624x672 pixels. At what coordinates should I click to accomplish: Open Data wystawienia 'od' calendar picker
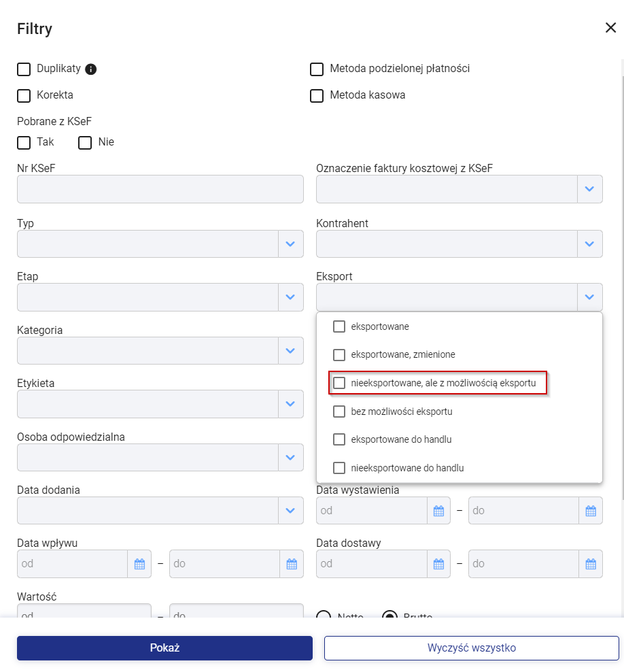(438, 511)
